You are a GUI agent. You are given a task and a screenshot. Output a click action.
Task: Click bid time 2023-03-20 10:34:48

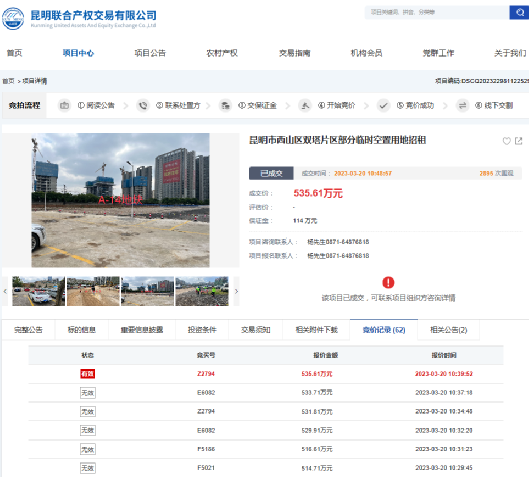[444, 412]
